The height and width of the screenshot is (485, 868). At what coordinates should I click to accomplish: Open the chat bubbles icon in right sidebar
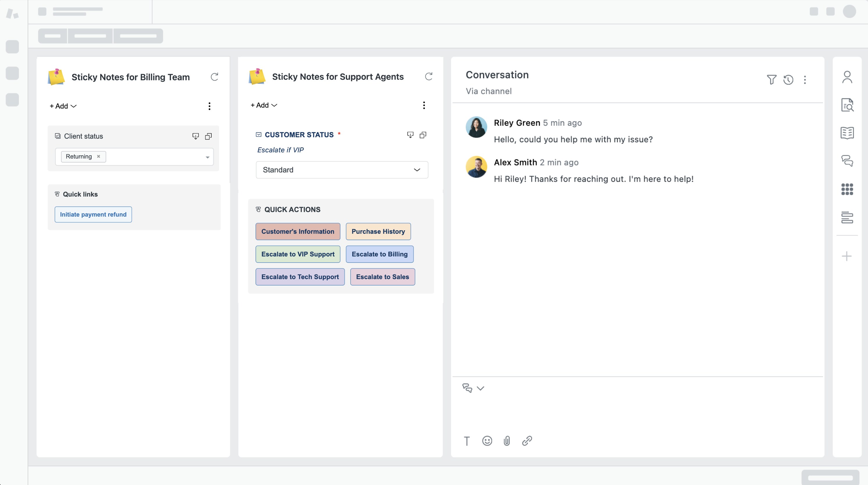[x=847, y=161]
